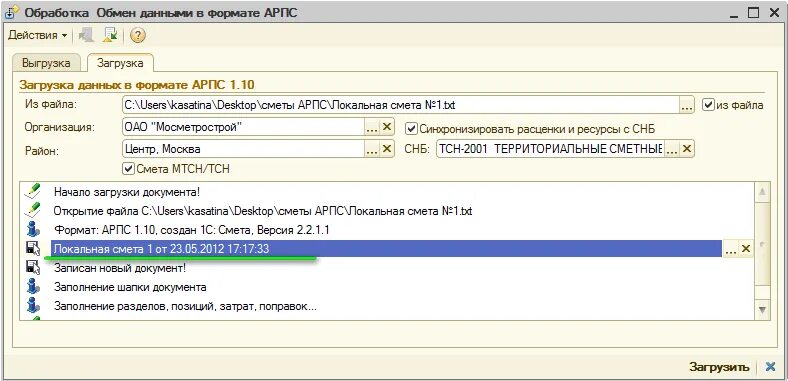Open selection dialog for СНБ field

click(672, 149)
